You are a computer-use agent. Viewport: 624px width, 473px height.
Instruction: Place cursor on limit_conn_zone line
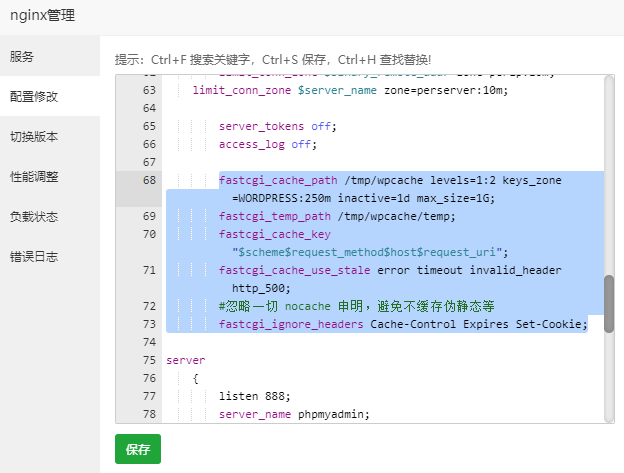[350, 90]
